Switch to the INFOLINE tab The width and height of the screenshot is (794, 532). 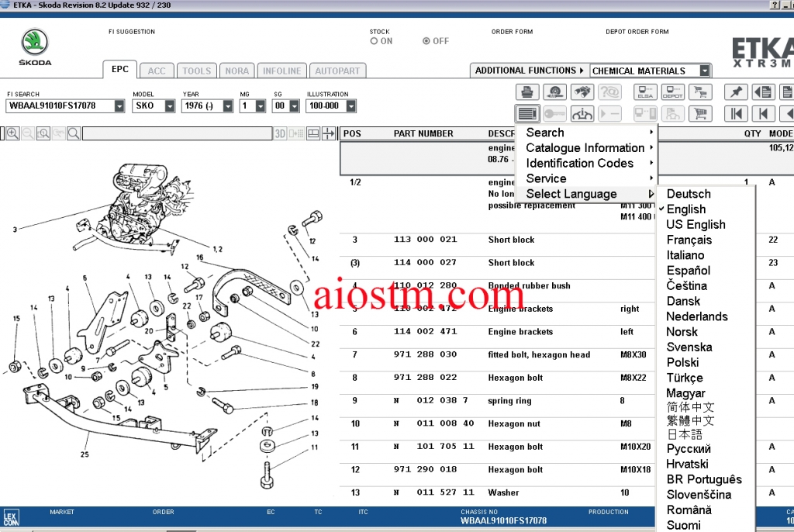click(281, 70)
